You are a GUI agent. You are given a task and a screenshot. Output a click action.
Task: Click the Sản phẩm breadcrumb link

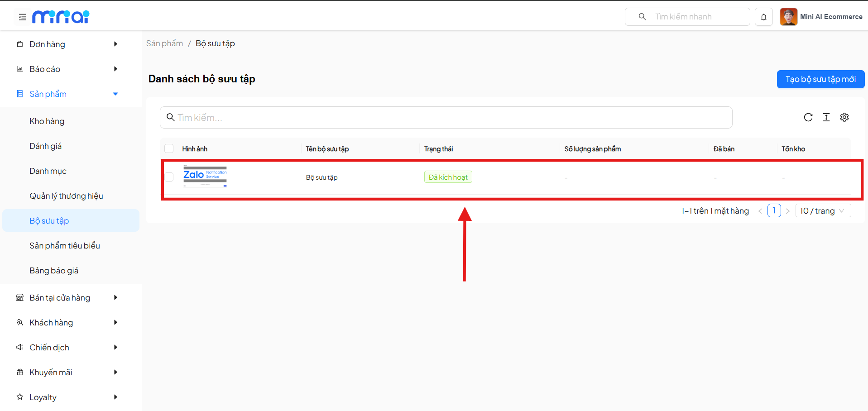(164, 43)
